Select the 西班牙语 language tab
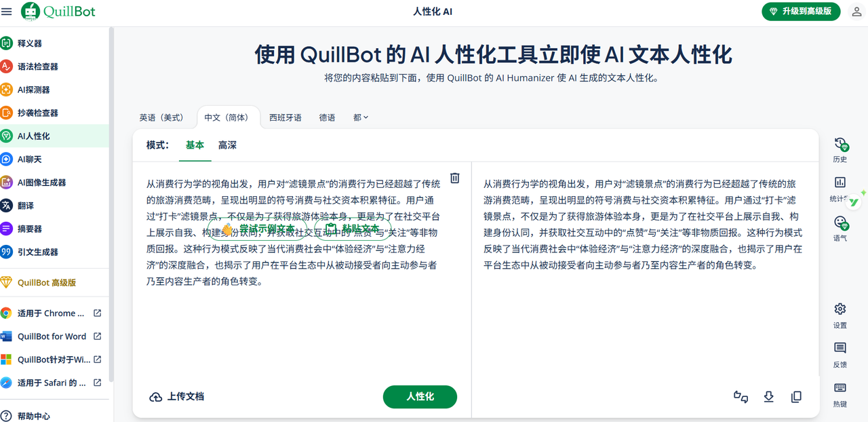This screenshot has width=868, height=422. 285,117
